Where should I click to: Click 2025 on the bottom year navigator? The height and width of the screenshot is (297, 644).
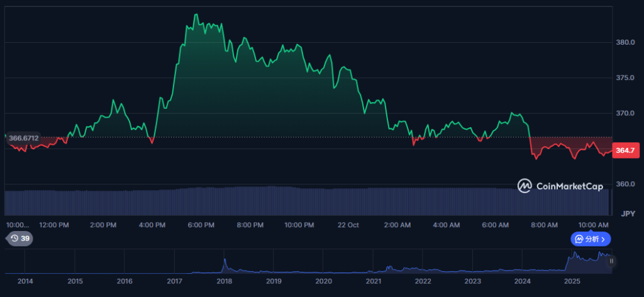click(x=572, y=281)
